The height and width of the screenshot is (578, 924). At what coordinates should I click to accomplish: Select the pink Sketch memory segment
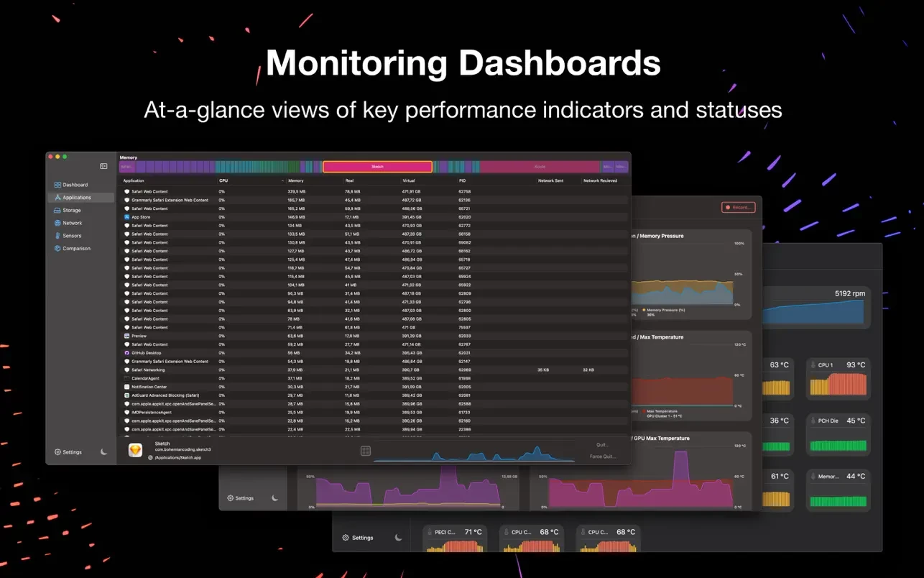(377, 167)
